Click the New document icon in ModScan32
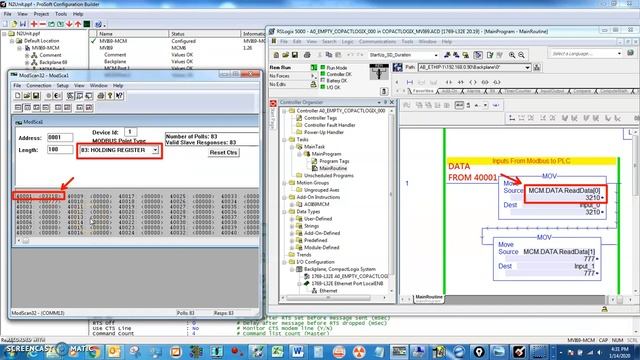 click(18, 96)
